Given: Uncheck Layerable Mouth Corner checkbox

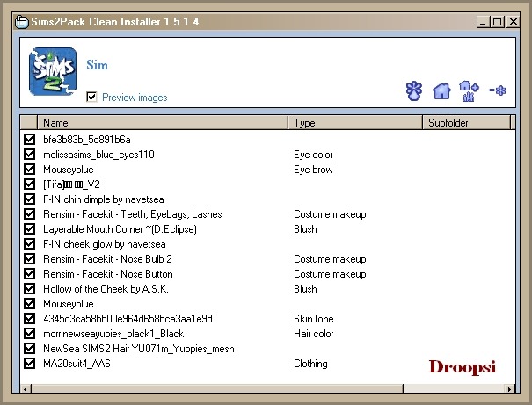Looking at the screenshot, I should 30,228.
